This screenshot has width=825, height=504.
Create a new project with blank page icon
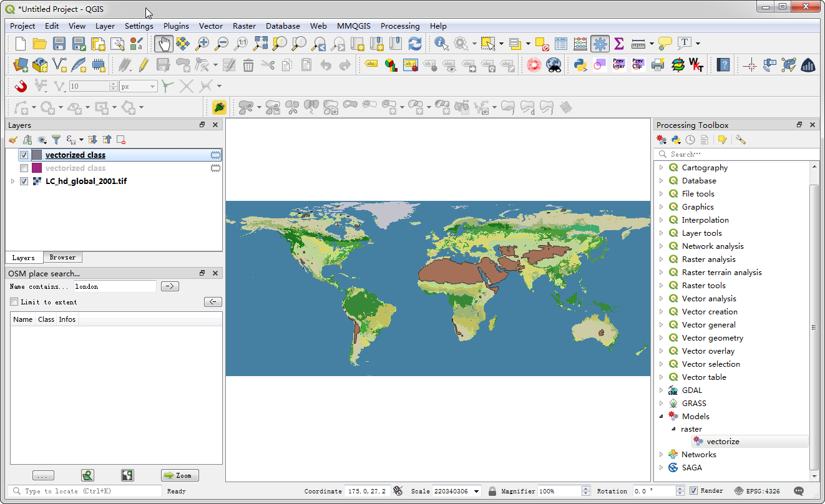click(21, 44)
